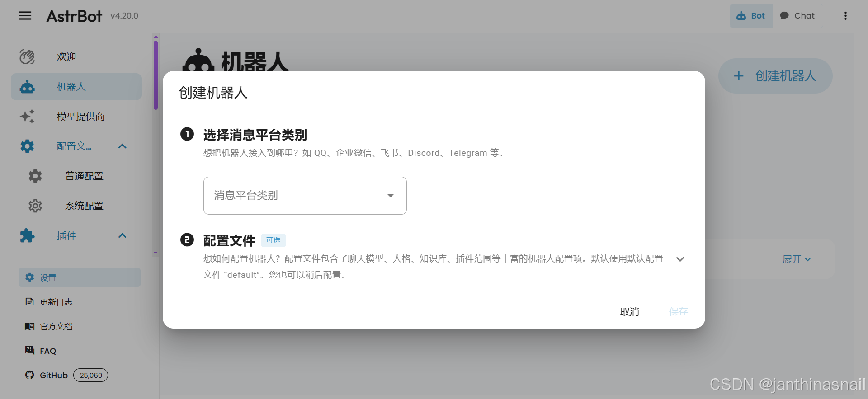Click the gear icon beside 配置文...

point(27,146)
